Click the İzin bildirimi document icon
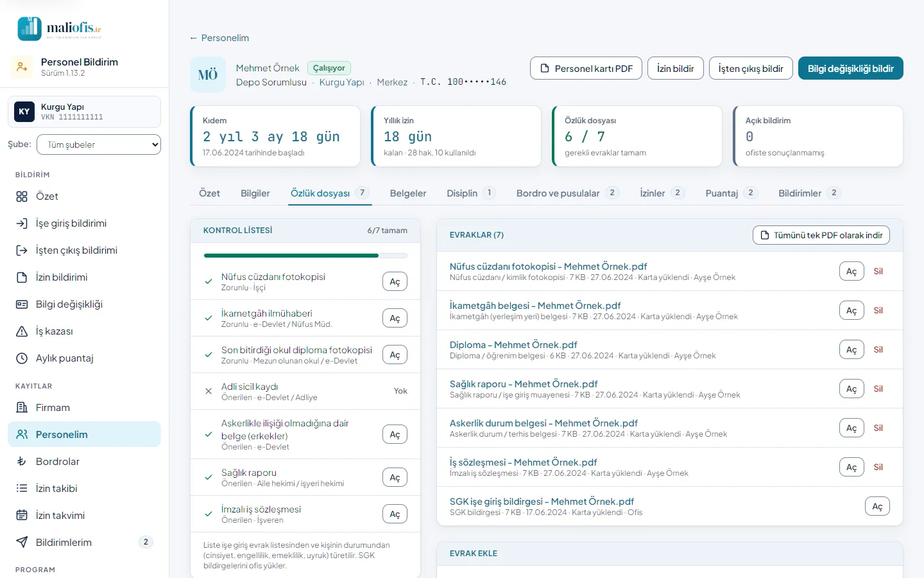 (22, 277)
